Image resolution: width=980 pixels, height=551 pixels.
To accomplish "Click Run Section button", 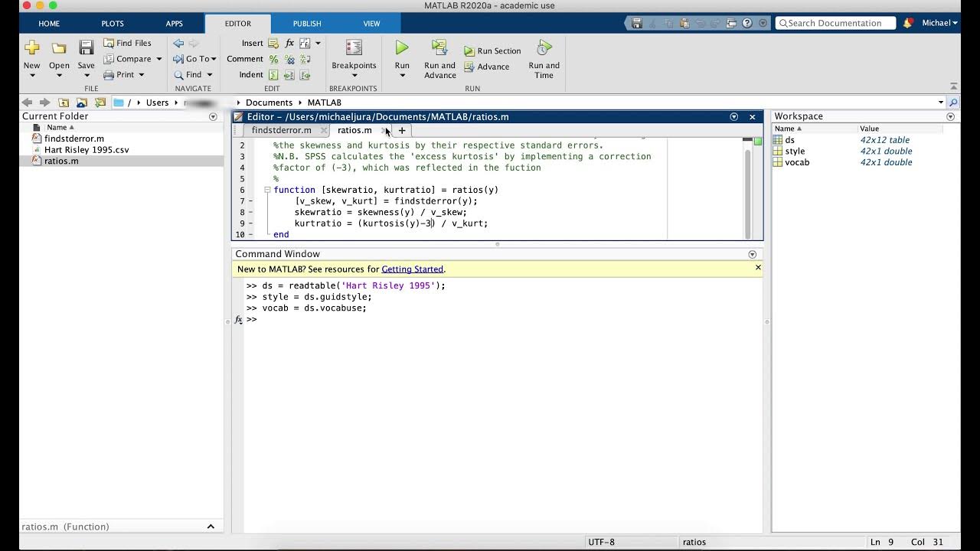I will [x=492, y=51].
